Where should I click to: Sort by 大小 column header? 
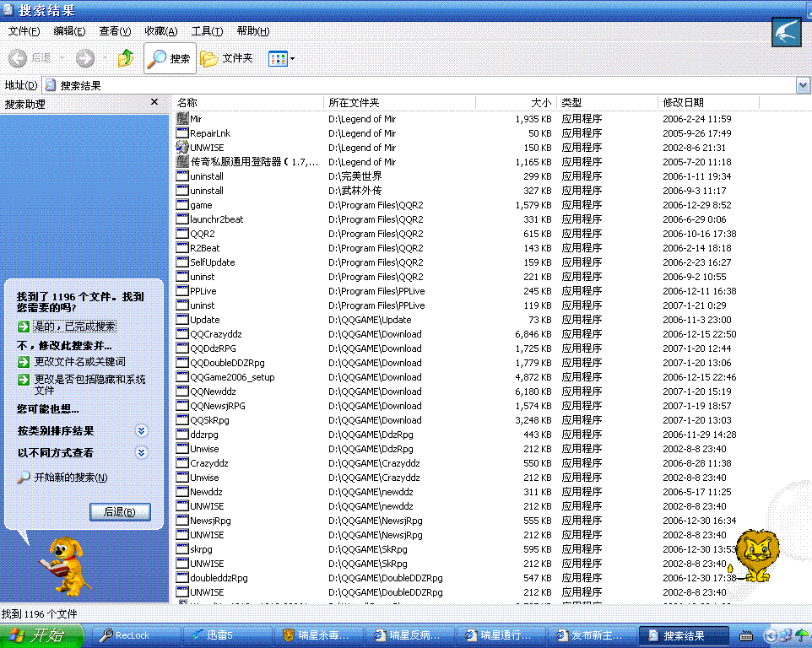pos(516,102)
